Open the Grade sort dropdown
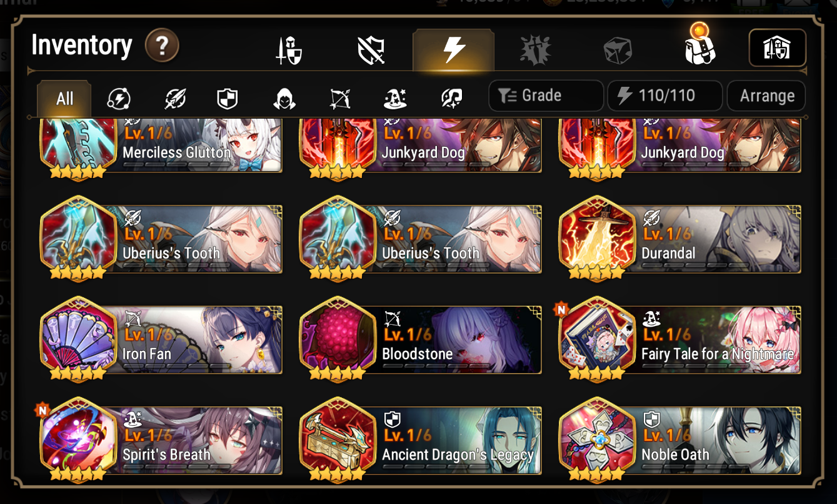This screenshot has width=837, height=504. point(546,96)
